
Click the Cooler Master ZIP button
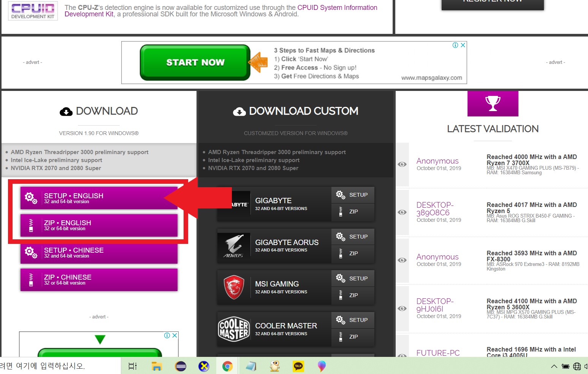click(353, 337)
